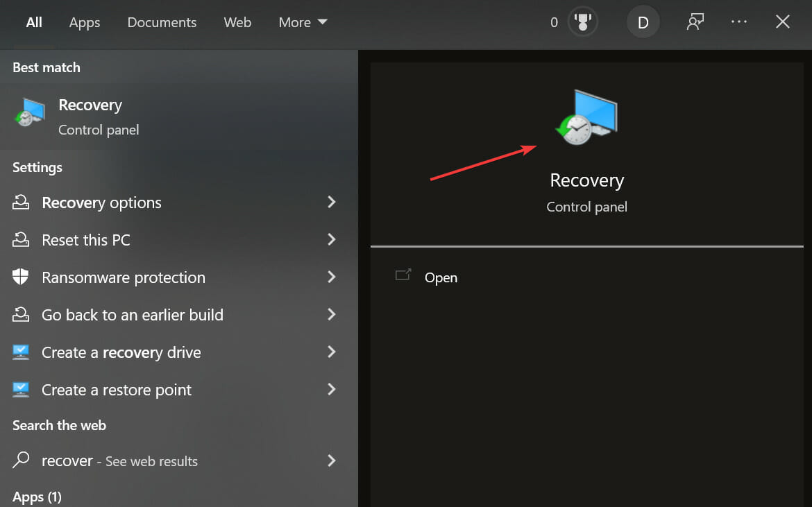
Task: Click Open in the preview pane
Action: click(x=441, y=278)
